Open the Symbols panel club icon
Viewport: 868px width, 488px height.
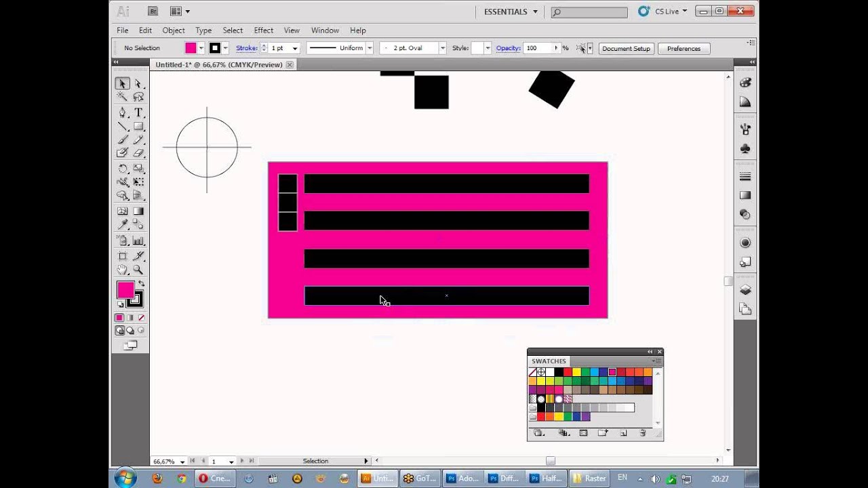point(745,148)
